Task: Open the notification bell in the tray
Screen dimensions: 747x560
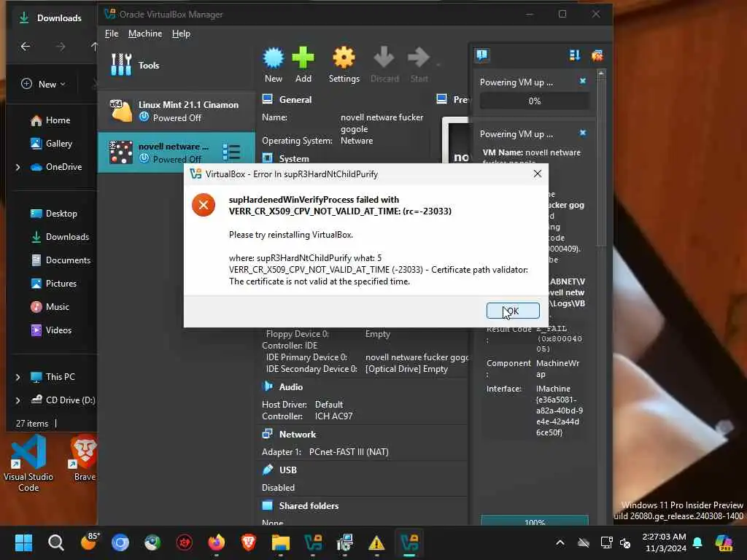Action: point(697,542)
